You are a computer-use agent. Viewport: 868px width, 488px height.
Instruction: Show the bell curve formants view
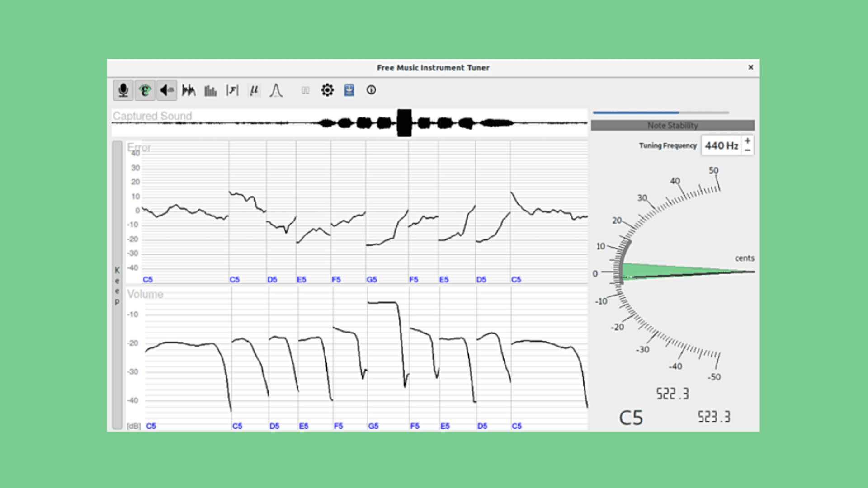click(276, 90)
